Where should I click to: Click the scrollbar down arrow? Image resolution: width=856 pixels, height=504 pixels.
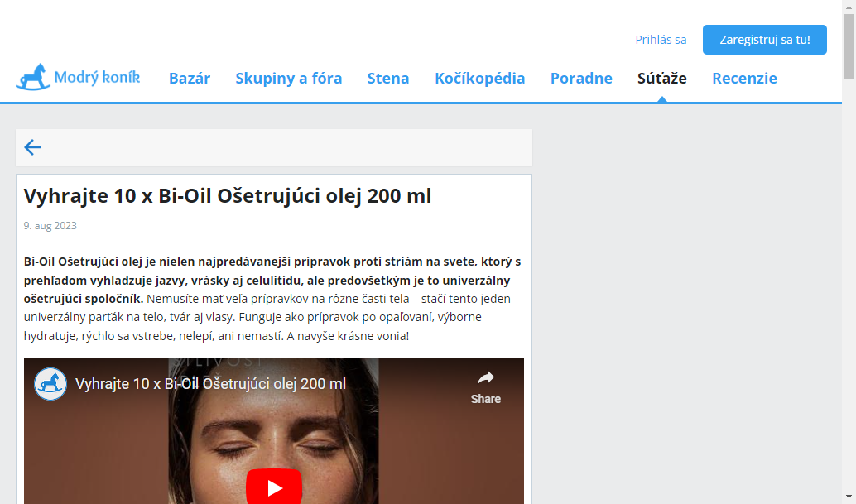(849, 497)
